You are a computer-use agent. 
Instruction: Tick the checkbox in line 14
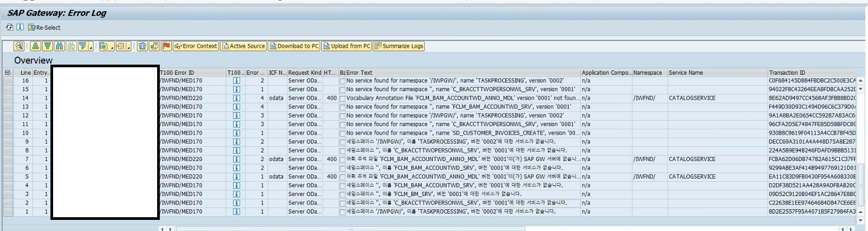pos(342,99)
